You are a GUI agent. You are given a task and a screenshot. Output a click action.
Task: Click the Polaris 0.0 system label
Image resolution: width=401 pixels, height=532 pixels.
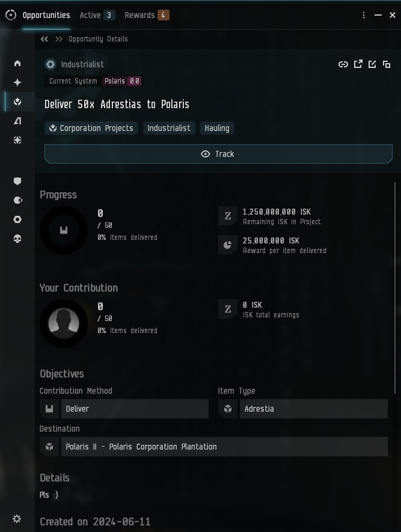(x=122, y=81)
